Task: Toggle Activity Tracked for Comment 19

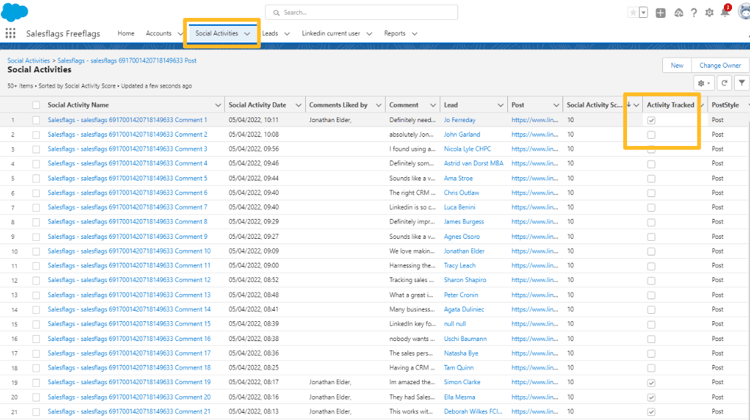Action: (x=651, y=383)
